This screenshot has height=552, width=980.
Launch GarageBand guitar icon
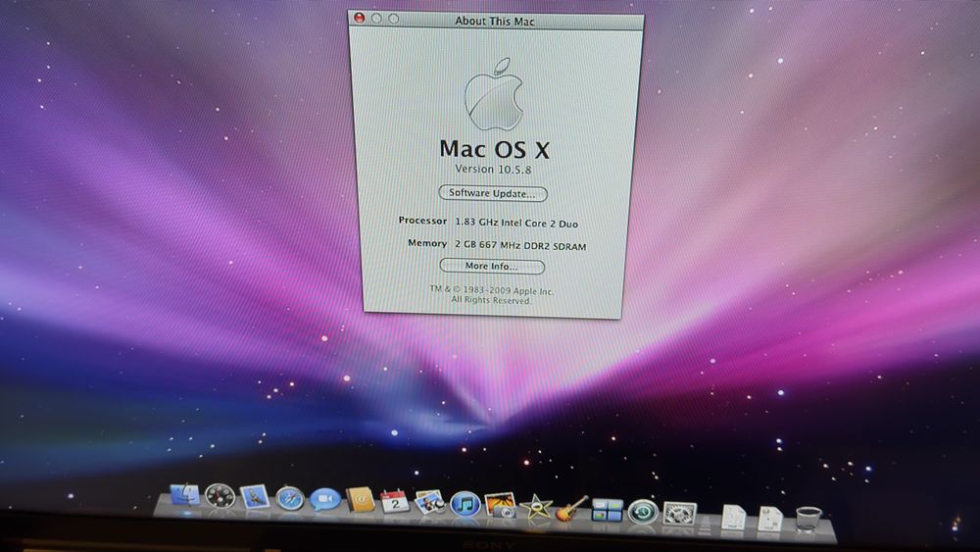pyautogui.click(x=571, y=508)
